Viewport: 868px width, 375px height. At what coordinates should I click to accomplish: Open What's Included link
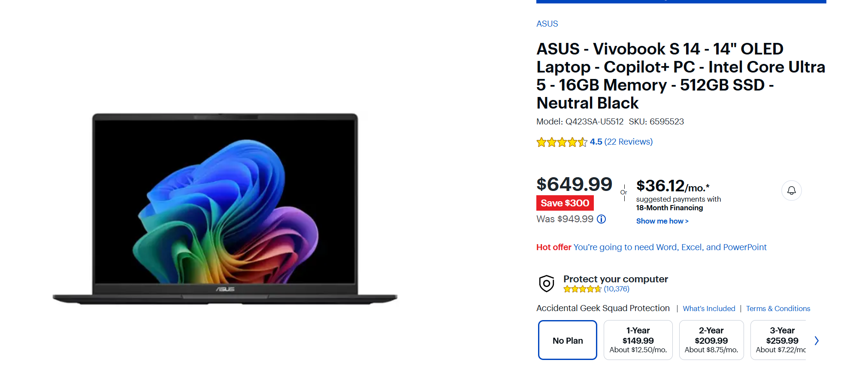tap(709, 308)
